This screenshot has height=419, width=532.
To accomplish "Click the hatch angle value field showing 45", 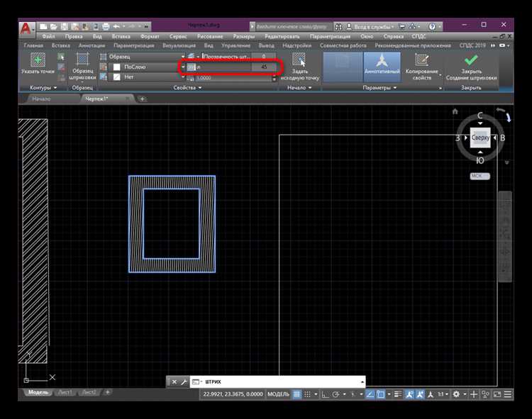I will 264,67.
